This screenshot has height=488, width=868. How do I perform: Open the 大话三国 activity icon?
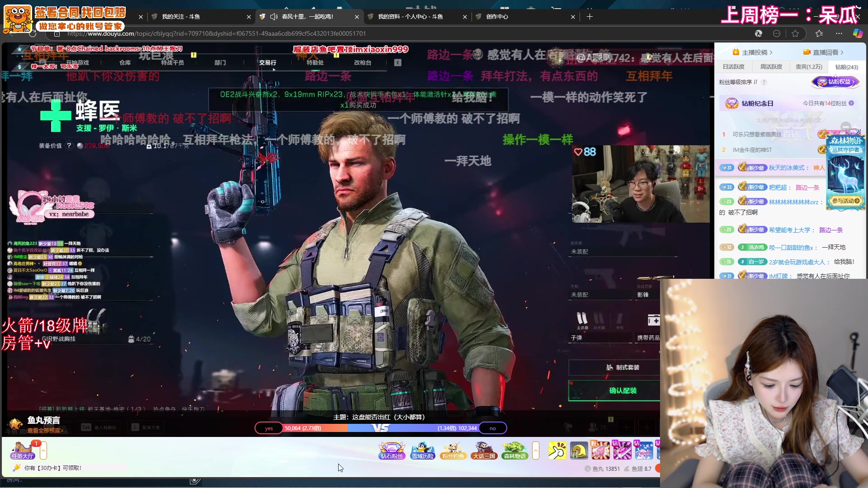(484, 450)
